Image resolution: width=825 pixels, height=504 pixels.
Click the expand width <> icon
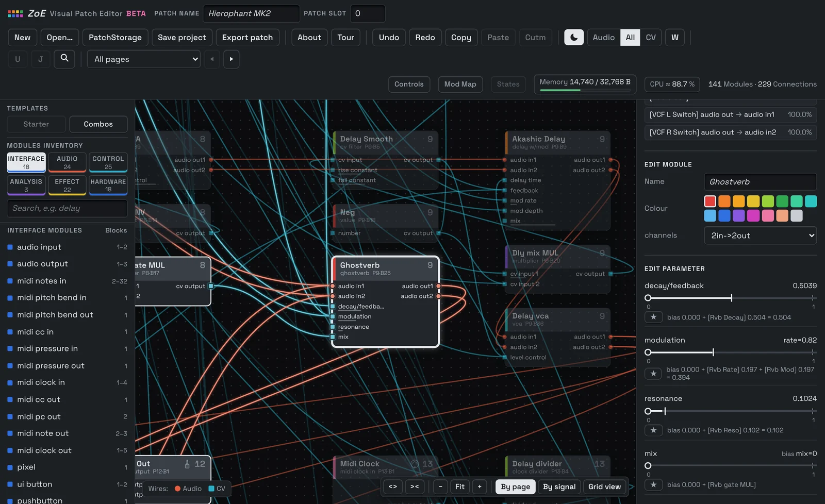pyautogui.click(x=393, y=486)
